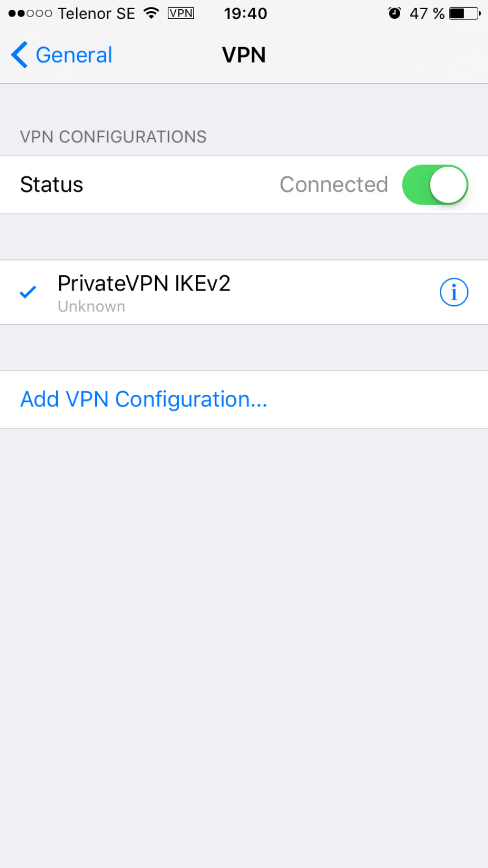Image resolution: width=488 pixels, height=868 pixels.
Task: Turn off the VPN Status switch
Action: (x=434, y=184)
